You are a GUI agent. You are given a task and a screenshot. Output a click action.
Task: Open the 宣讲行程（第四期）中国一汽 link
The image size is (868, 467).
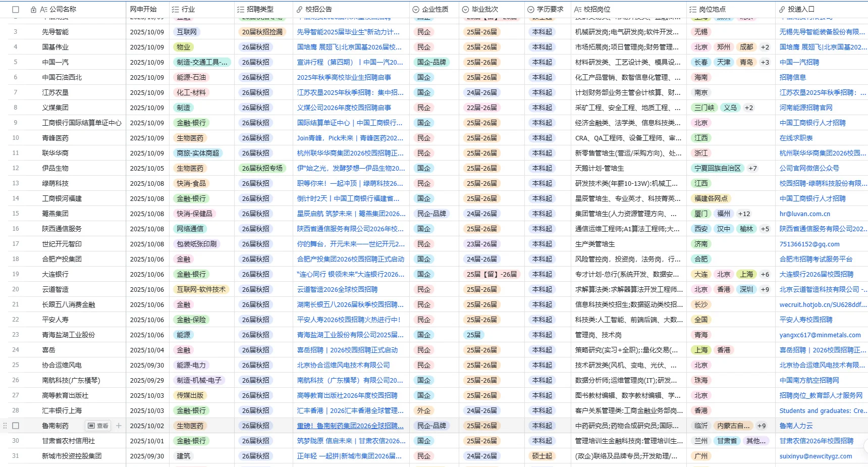(350, 62)
